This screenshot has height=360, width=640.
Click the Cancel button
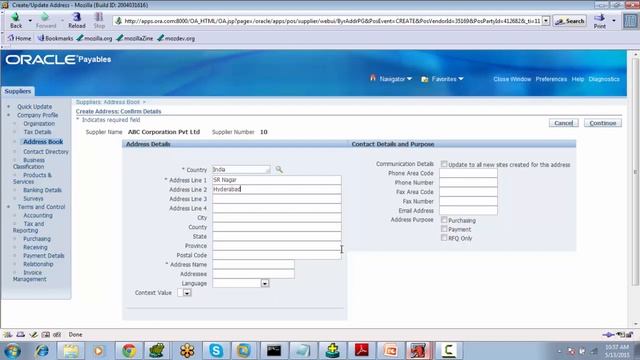click(563, 123)
